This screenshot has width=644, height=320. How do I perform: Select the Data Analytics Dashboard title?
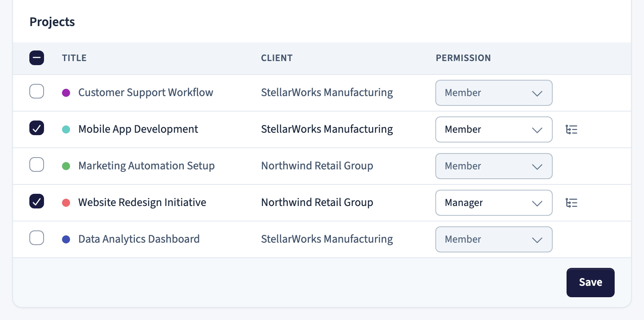[x=139, y=239]
